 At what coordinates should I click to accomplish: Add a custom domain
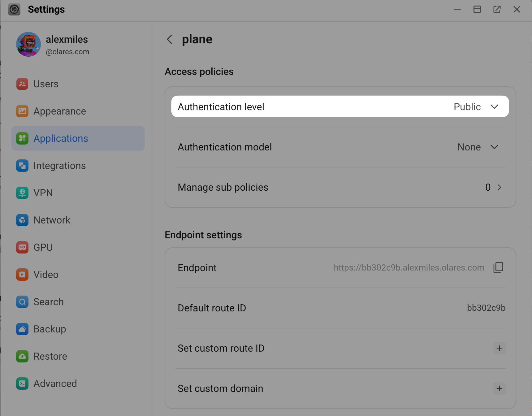point(499,388)
